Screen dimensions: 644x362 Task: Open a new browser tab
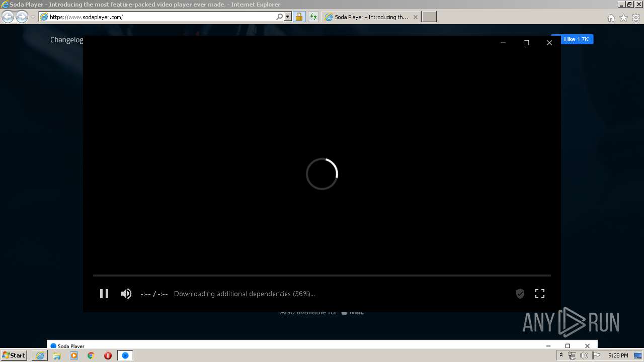(429, 17)
